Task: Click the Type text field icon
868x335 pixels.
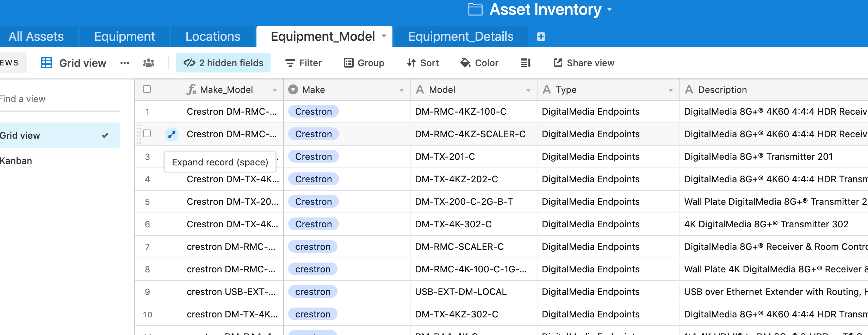Action: coord(547,89)
